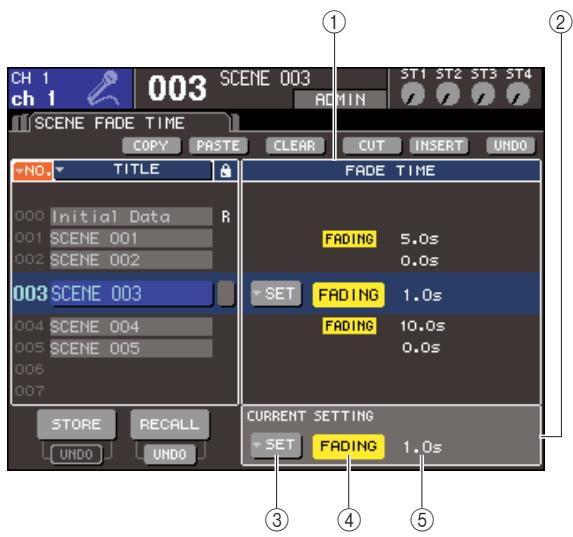Click the ST4 level knob

(x=518, y=94)
